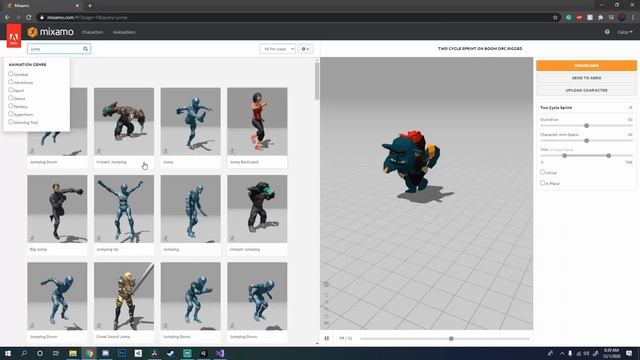The image size is (640, 360).
Task: Click the Upload Character button
Action: click(x=586, y=90)
